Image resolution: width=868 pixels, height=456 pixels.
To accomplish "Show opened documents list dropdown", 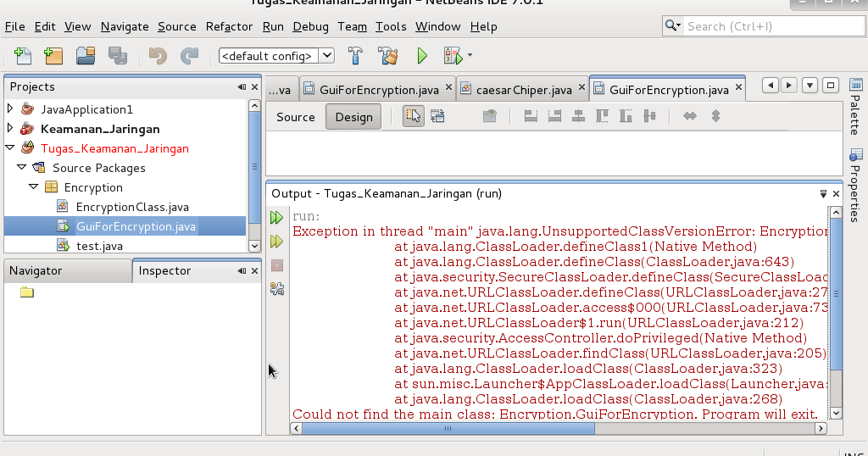I will coord(810,86).
